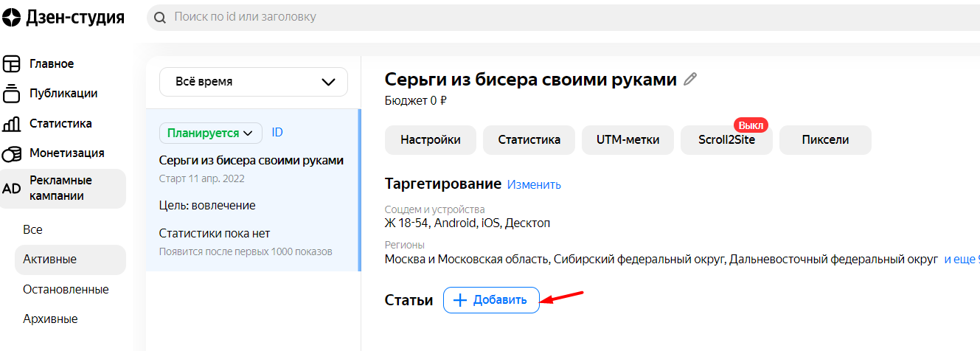Open Монетизация section
Image resolution: width=980 pixels, height=351 pixels.
coord(66,153)
